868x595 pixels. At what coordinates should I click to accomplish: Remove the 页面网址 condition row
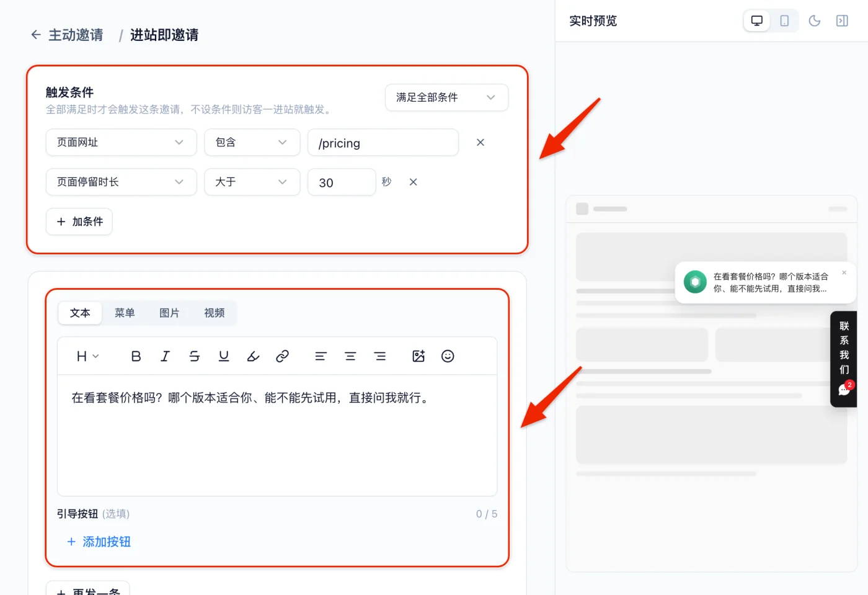click(480, 143)
